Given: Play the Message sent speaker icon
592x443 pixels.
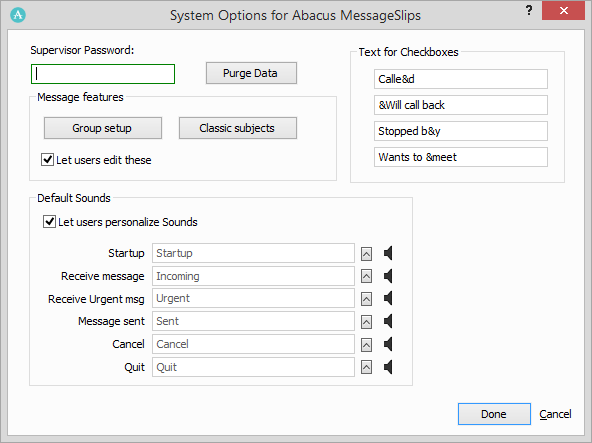Looking at the screenshot, I should 388,321.
